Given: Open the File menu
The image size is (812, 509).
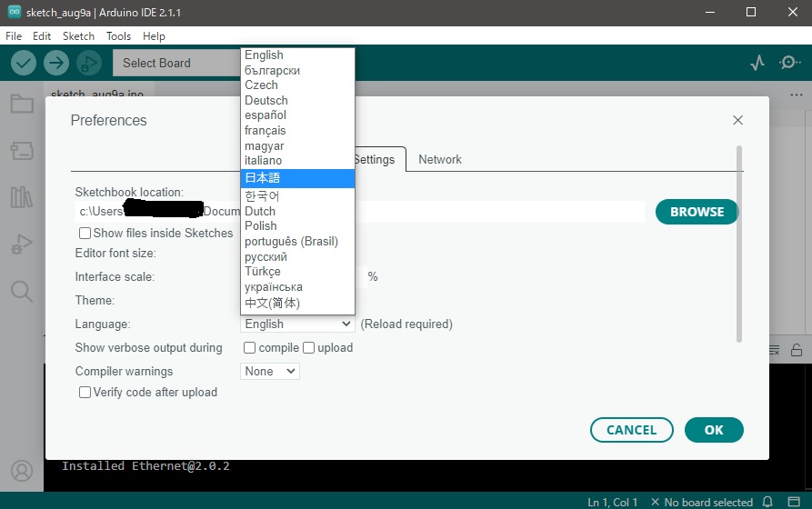Looking at the screenshot, I should tap(14, 36).
